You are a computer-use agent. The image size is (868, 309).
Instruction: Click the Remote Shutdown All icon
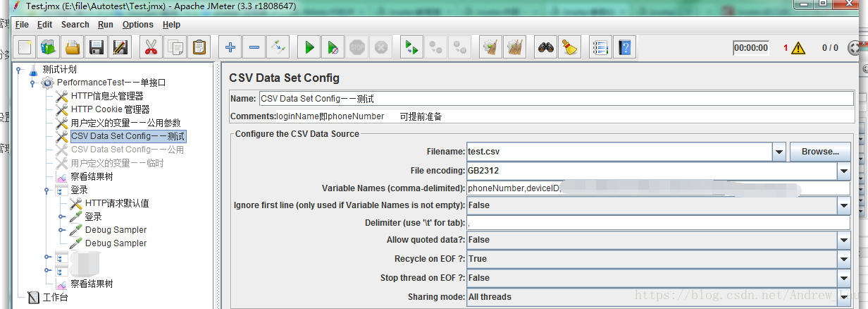click(460, 47)
